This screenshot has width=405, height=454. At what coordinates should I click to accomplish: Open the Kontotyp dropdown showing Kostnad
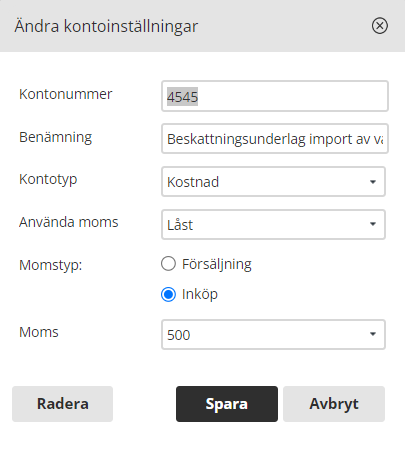tap(273, 182)
